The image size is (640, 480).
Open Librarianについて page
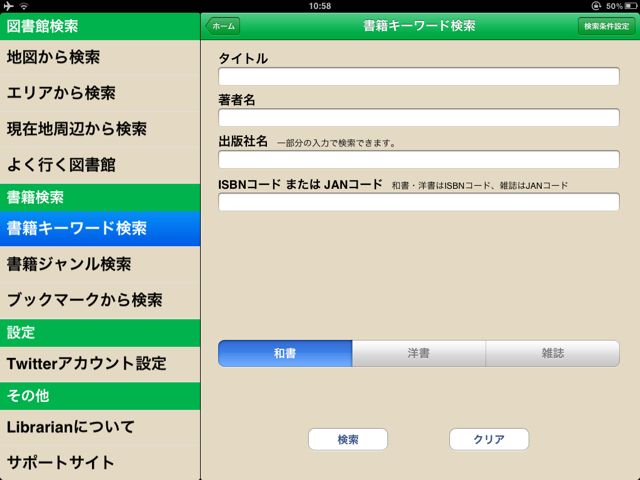click(100, 427)
